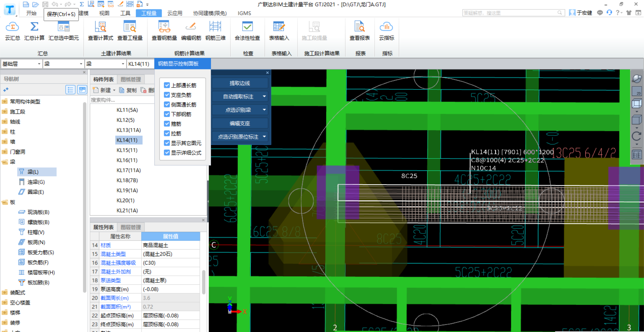Screen dimensions: 644x332
Task: Open the IGMS ribbon tab
Action: pyautogui.click(x=244, y=13)
